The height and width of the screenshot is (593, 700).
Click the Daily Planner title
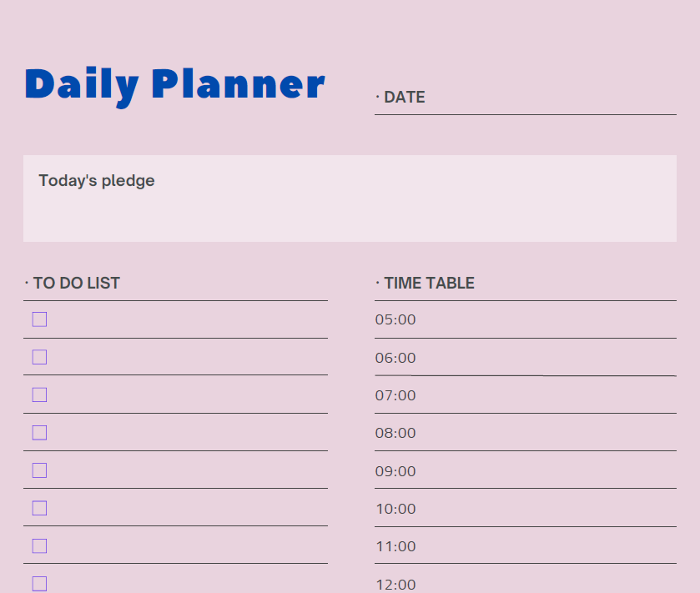(x=174, y=84)
